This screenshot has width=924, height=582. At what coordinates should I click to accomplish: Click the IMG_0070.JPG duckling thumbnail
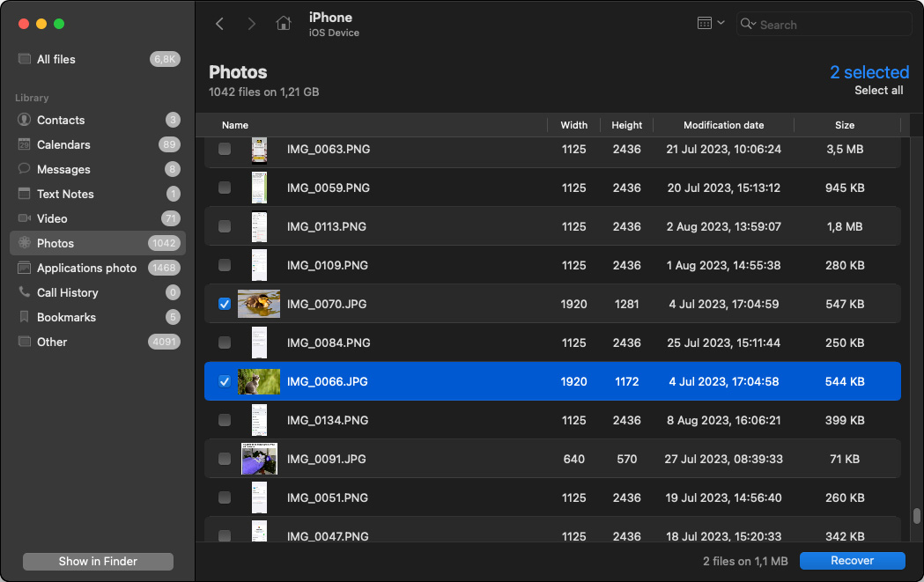[x=259, y=304]
